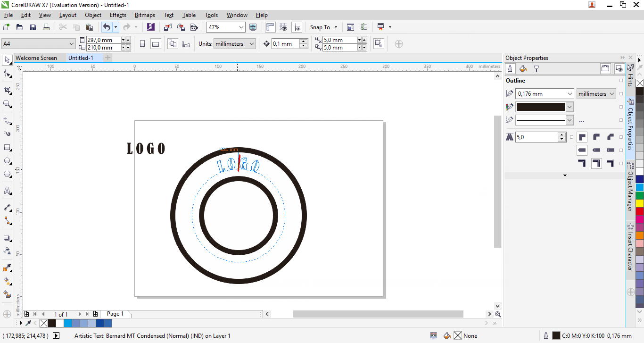
Task: Select the Ellipse tool
Action: [7, 161]
